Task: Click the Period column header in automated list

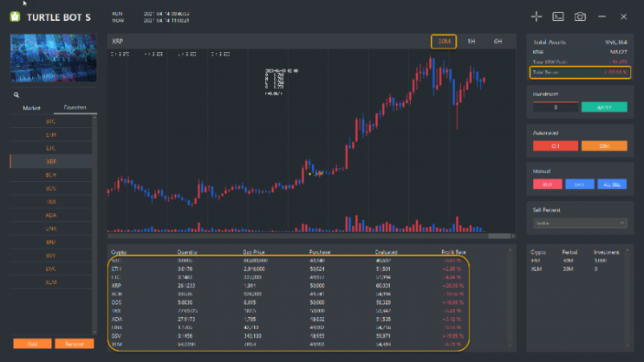Action: [x=569, y=252]
